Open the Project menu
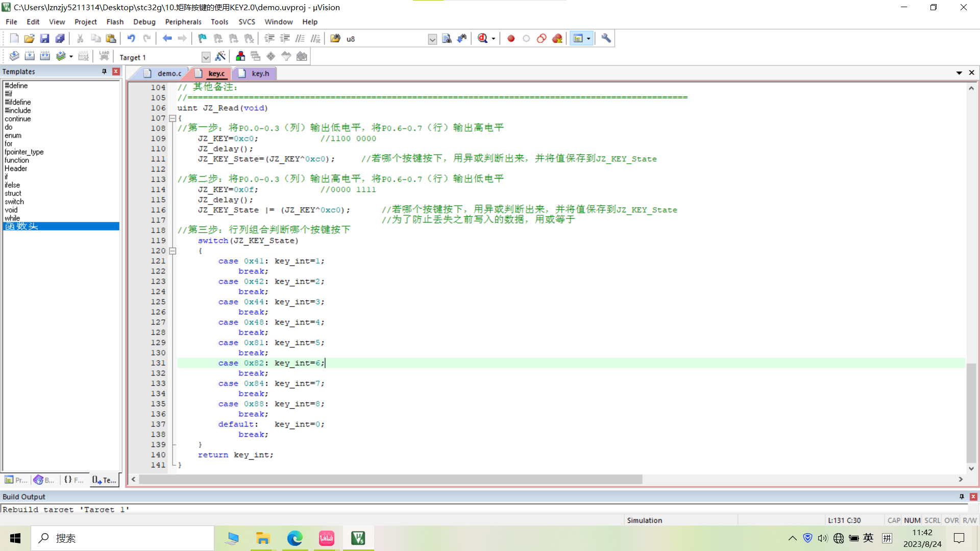This screenshot has width=980, height=551. pos(85,22)
